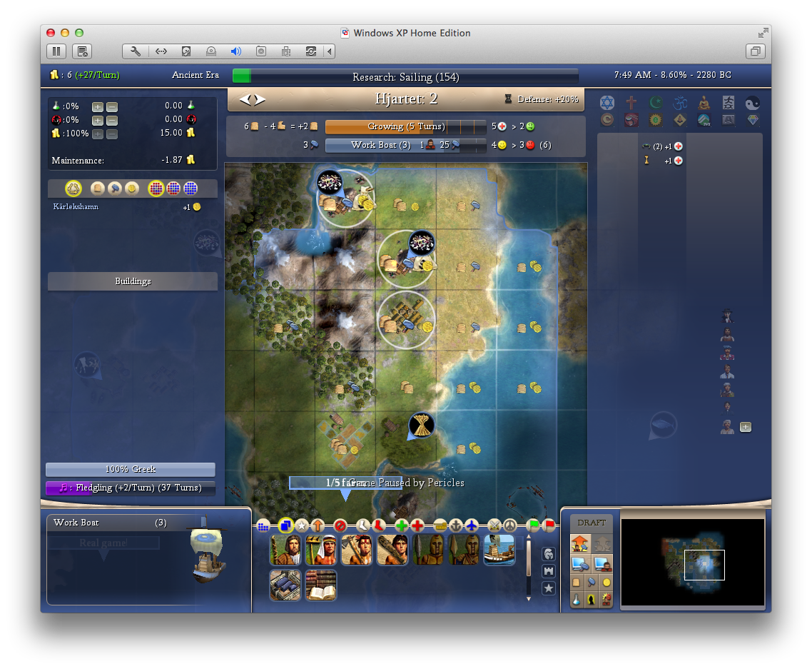
Task: Click the Research: Sailing progress bar
Action: click(x=405, y=76)
